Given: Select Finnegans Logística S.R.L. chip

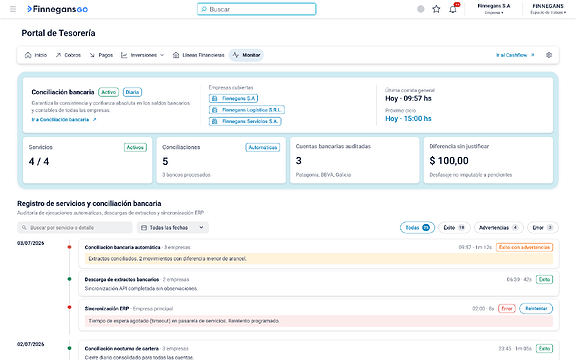Looking at the screenshot, I should (x=246, y=110).
